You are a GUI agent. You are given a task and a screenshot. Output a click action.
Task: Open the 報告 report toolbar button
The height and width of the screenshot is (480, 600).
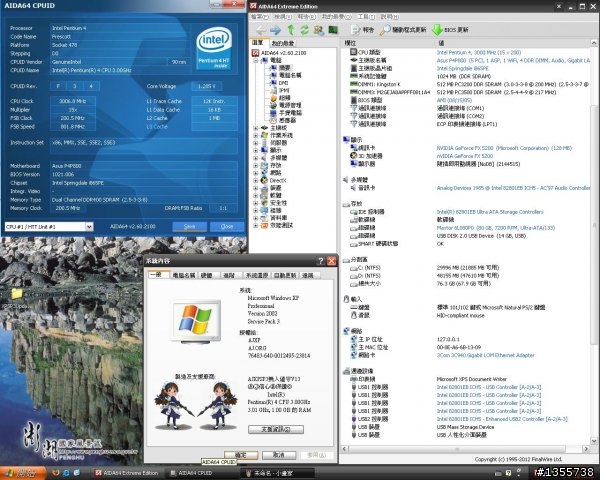[362, 30]
